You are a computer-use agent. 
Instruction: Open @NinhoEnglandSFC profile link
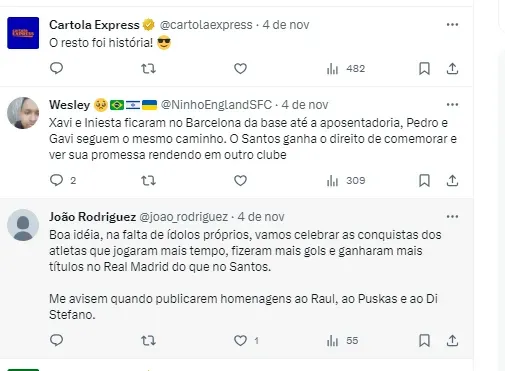[216, 105]
